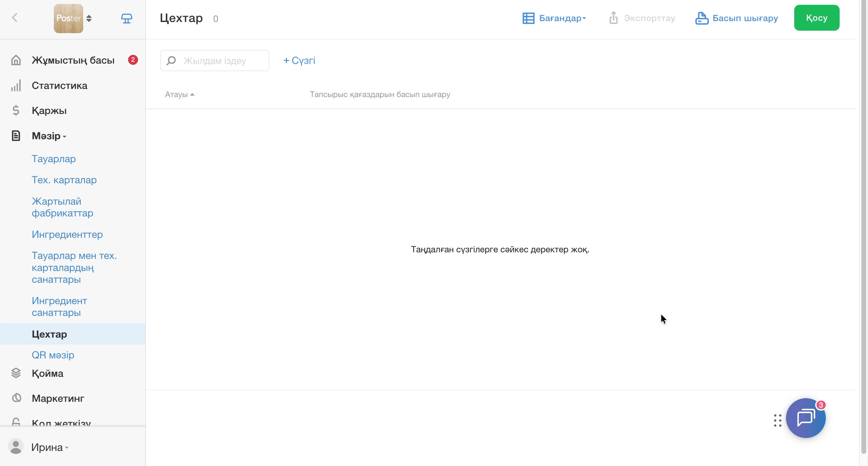Open Жұмыстың басы home icon
Screen dimensions: 868x466
tap(16, 60)
